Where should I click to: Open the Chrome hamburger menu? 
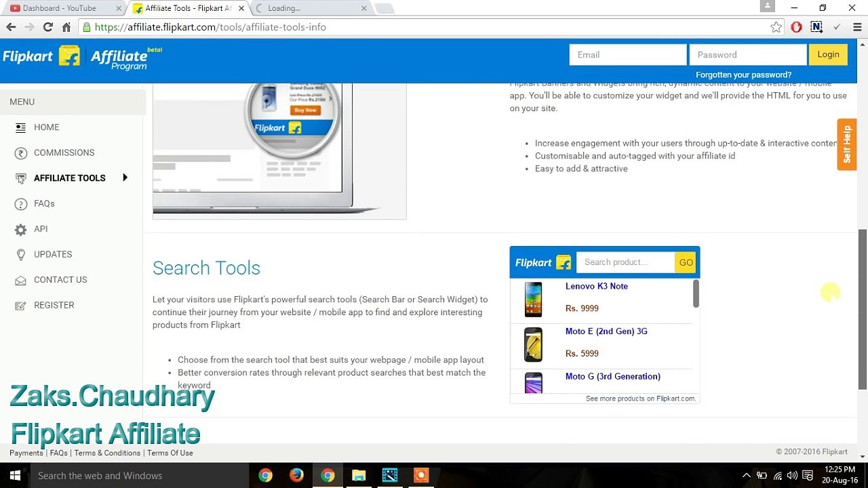pos(857,27)
